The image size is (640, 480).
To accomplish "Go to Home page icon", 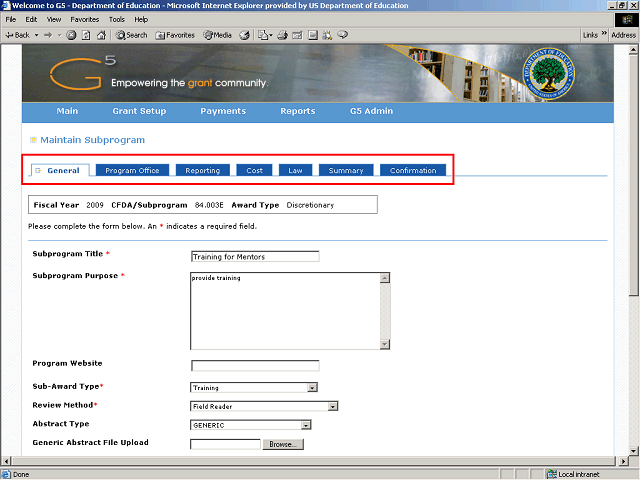I will [x=101, y=35].
